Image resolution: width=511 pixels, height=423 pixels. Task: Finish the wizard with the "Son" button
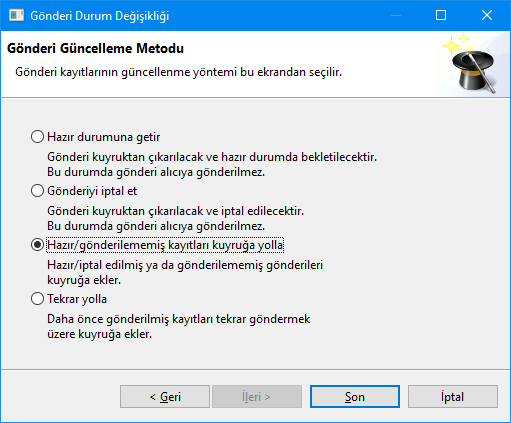(355, 397)
